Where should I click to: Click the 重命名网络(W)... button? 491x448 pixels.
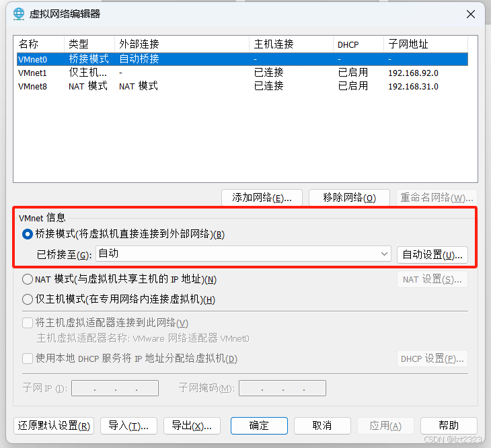437,198
